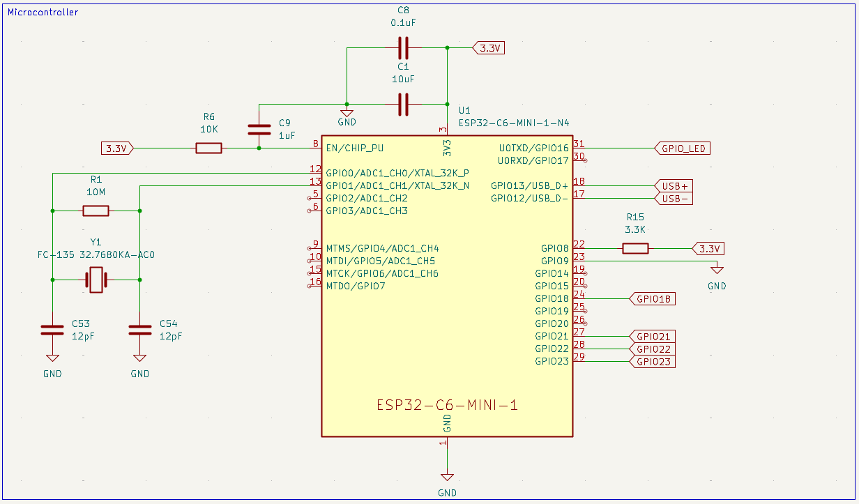Click the GPIO14 pin label
The width and height of the screenshot is (859, 504).
pyautogui.click(x=552, y=273)
